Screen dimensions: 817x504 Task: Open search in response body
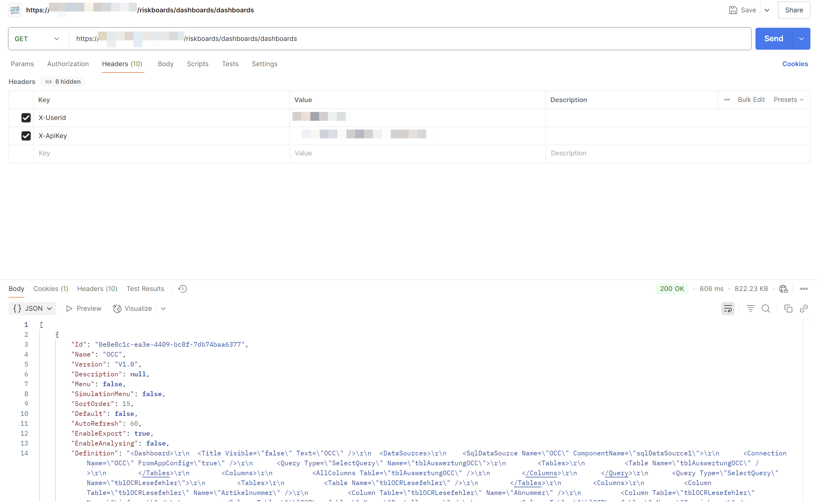766,309
